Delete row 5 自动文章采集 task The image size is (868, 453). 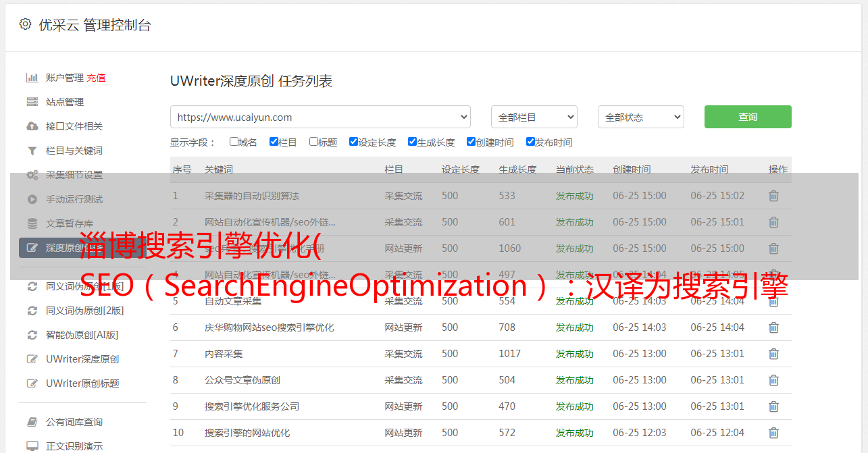[x=773, y=301]
